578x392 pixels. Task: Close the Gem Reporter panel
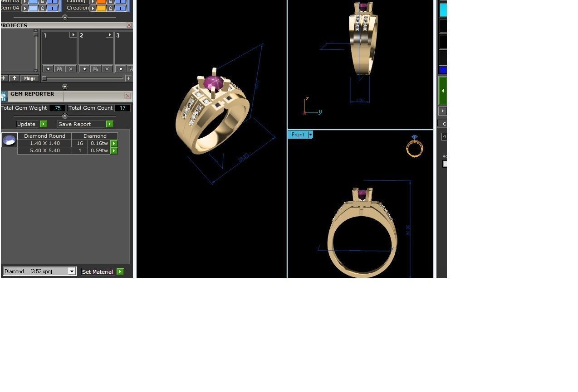127,96
